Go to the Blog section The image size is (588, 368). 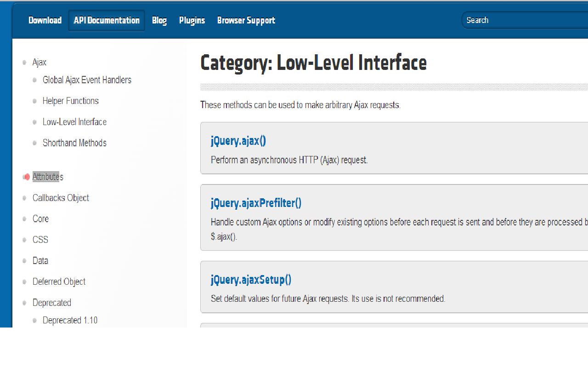tap(159, 20)
